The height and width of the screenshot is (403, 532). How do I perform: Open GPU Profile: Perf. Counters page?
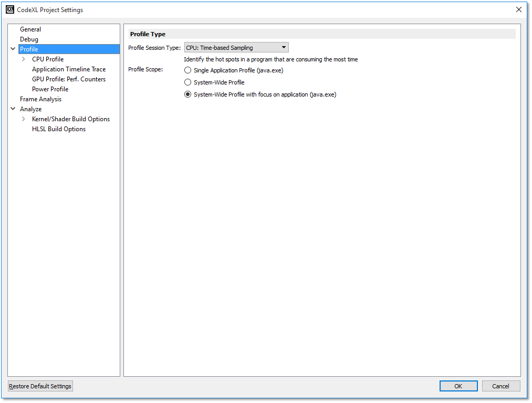click(x=69, y=79)
